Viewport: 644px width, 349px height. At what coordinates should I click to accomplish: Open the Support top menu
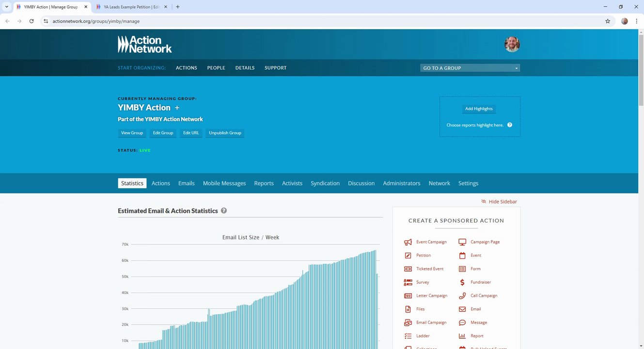point(276,68)
